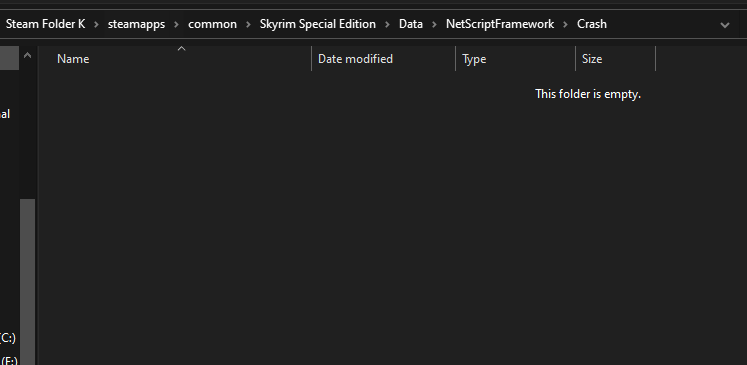Click Crash breadcrumb segment
The width and height of the screenshot is (747, 365).
592,24
